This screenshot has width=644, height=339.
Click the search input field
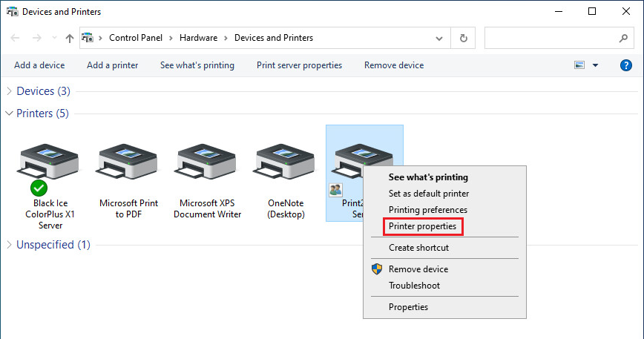pos(559,38)
